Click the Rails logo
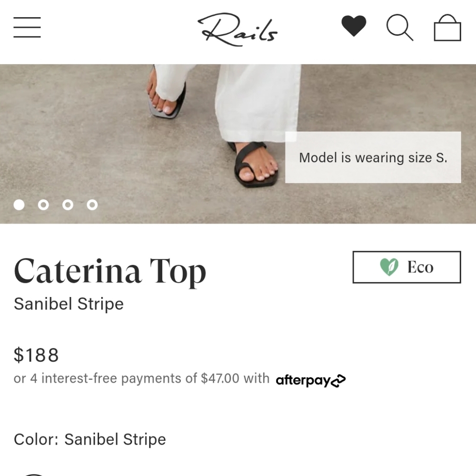476x476 pixels. (x=238, y=30)
